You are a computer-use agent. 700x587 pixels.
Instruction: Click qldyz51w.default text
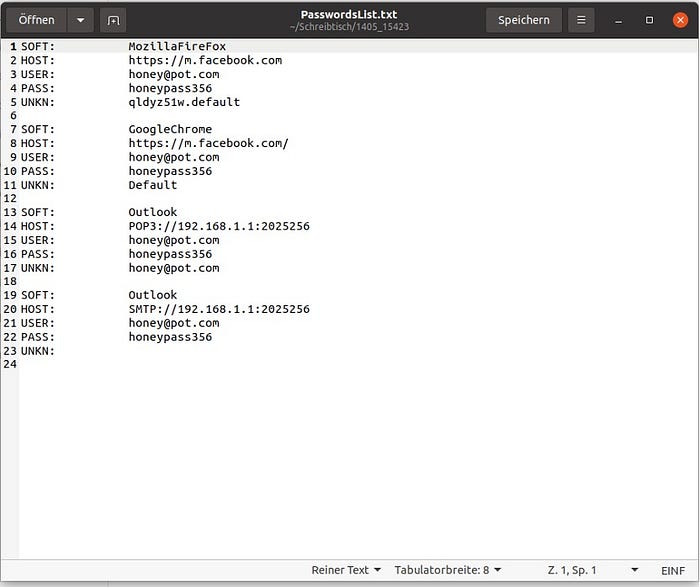pyautogui.click(x=184, y=102)
